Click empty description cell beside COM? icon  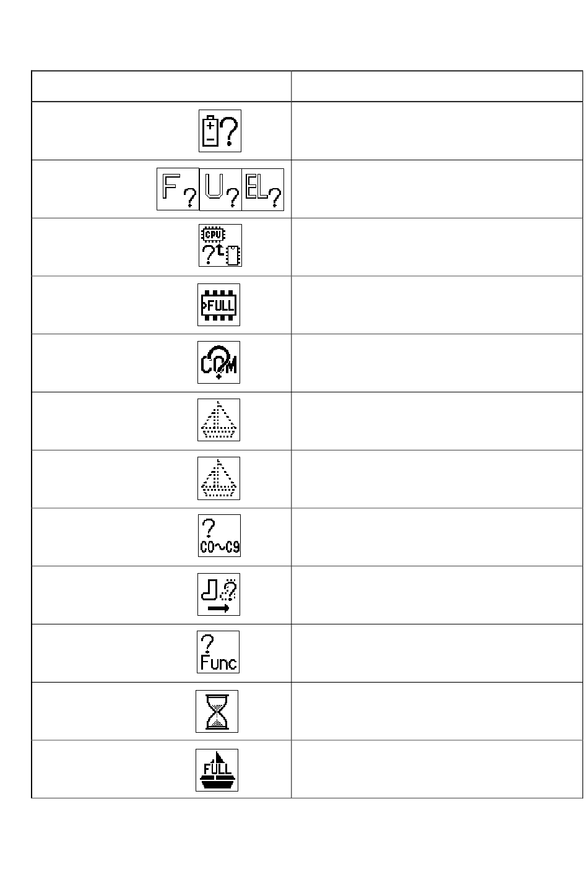tap(437, 363)
